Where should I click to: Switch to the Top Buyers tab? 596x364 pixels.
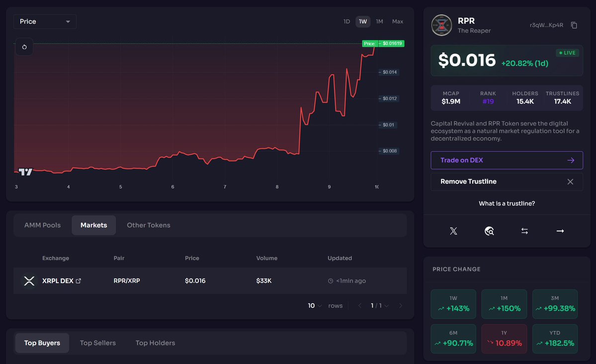tap(42, 343)
